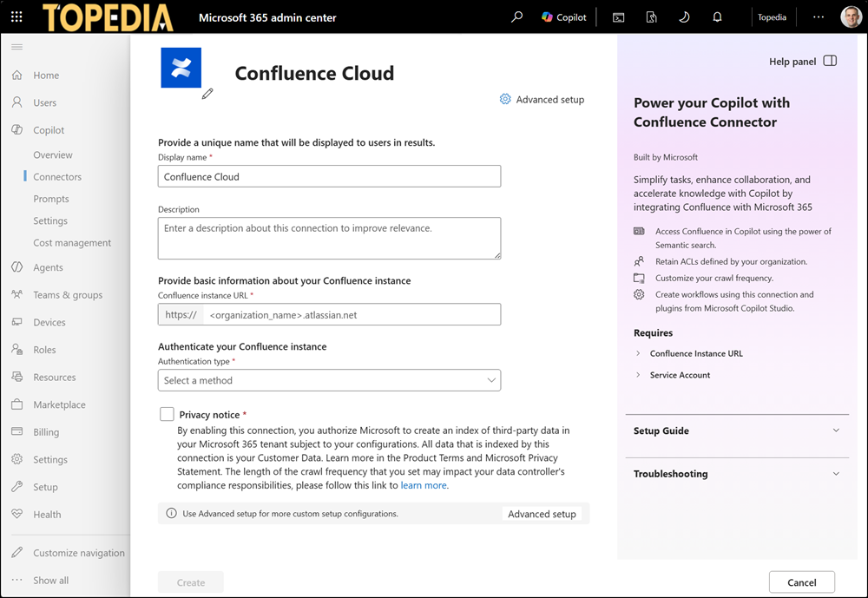Open the Cloud Shell terminal icon

pyautogui.click(x=618, y=17)
